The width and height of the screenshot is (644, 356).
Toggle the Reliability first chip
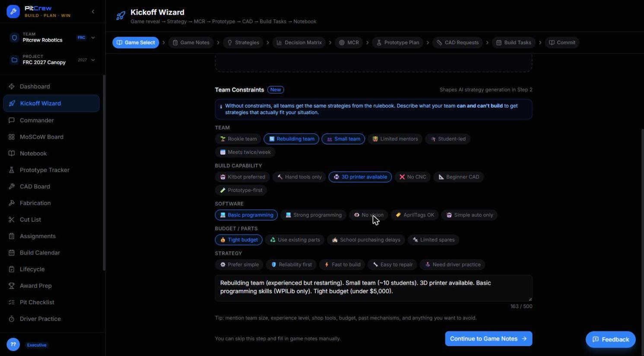tap(291, 264)
